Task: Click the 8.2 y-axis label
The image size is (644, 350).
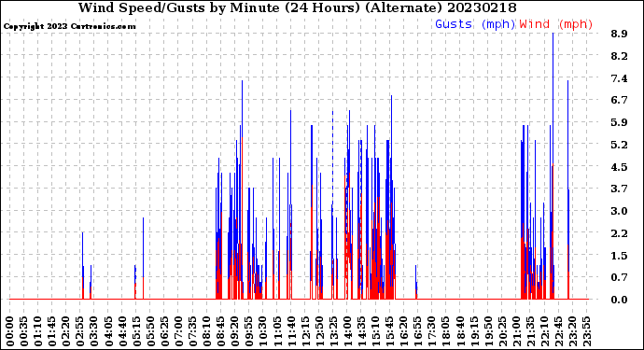Action: pyautogui.click(x=619, y=56)
